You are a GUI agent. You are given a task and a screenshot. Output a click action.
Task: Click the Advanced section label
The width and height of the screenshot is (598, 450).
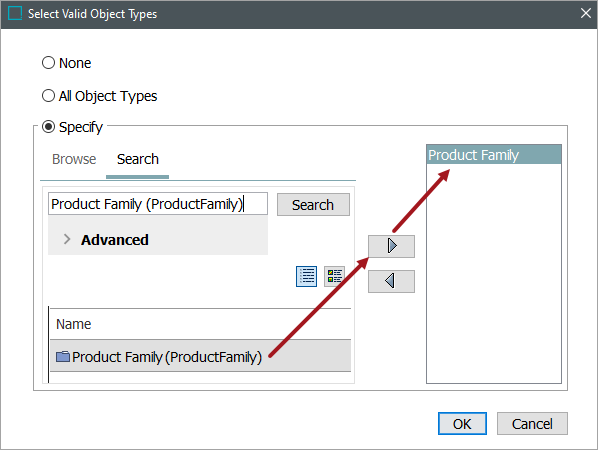115,240
